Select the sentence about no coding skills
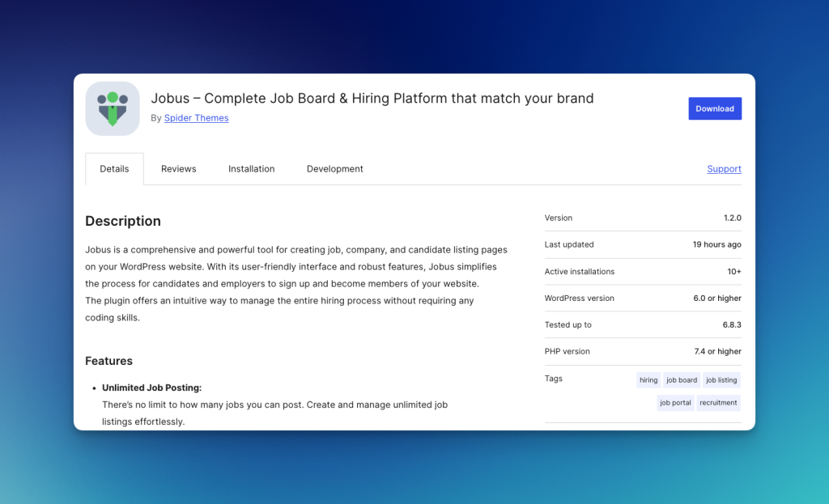829x504 pixels. point(279,309)
